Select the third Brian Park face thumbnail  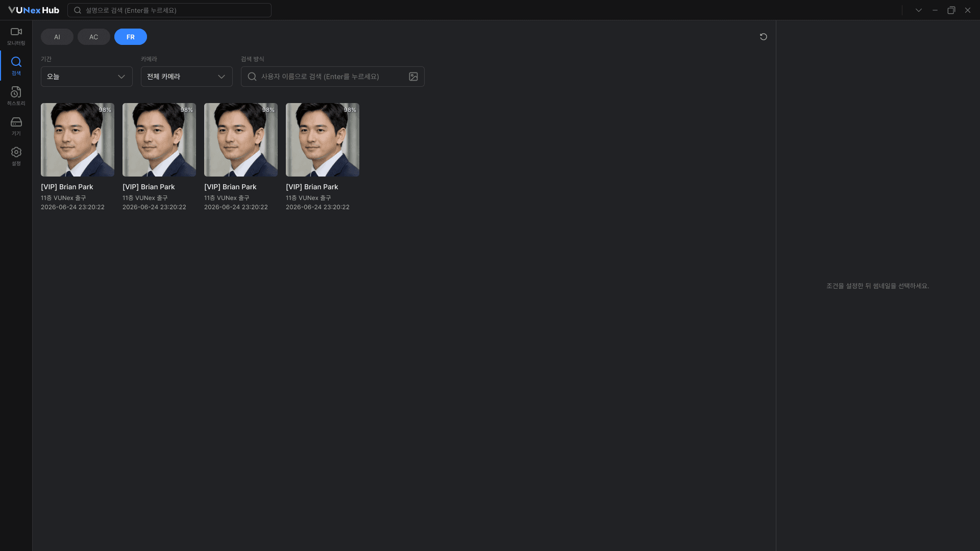pos(241,140)
